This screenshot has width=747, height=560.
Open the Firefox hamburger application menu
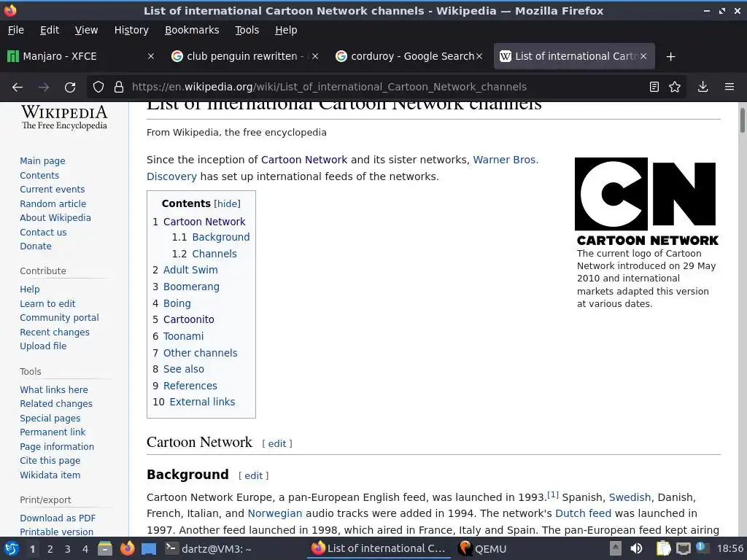[729, 87]
